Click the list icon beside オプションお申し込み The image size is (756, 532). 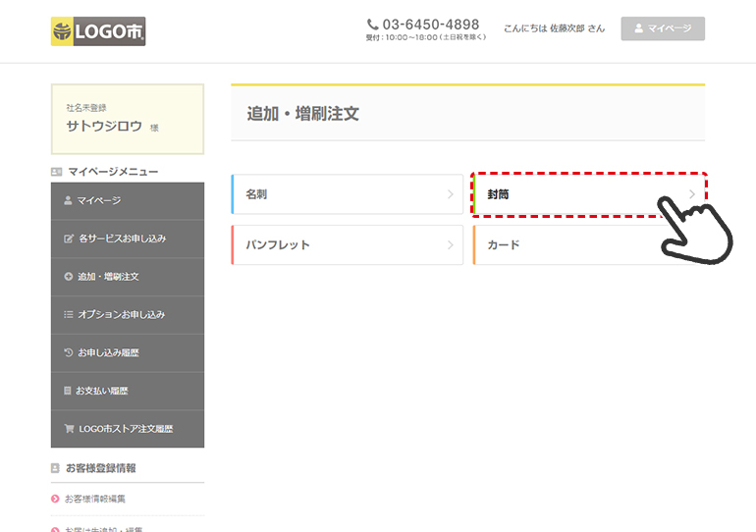69,315
